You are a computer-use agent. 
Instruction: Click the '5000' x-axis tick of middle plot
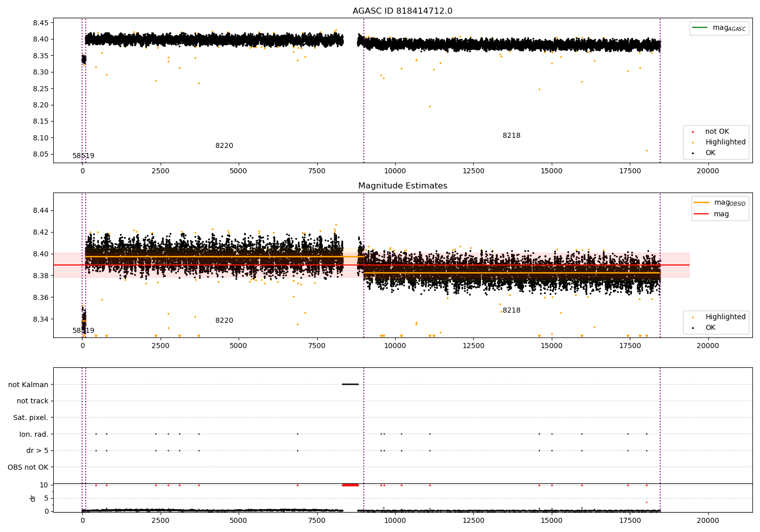239,346
